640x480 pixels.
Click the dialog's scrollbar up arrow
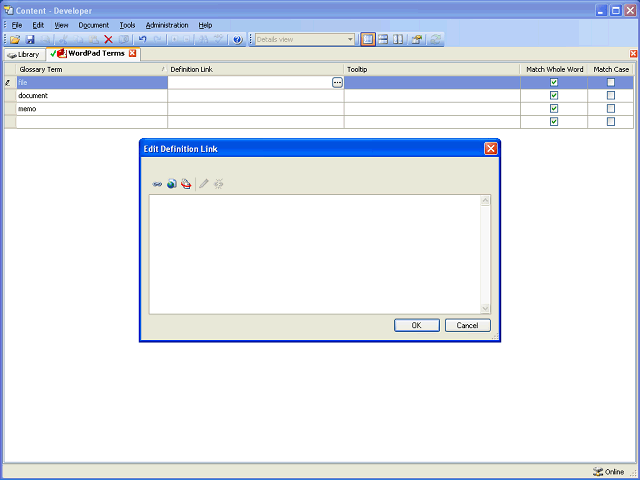tap(485, 200)
